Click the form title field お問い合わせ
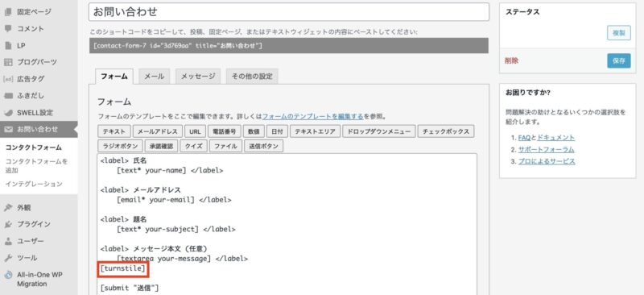 tap(289, 12)
